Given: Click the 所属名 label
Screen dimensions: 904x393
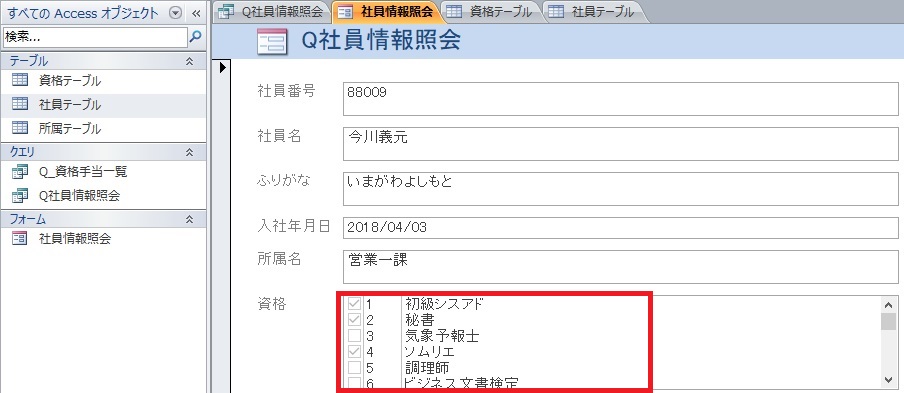Looking at the screenshot, I should [x=280, y=259].
